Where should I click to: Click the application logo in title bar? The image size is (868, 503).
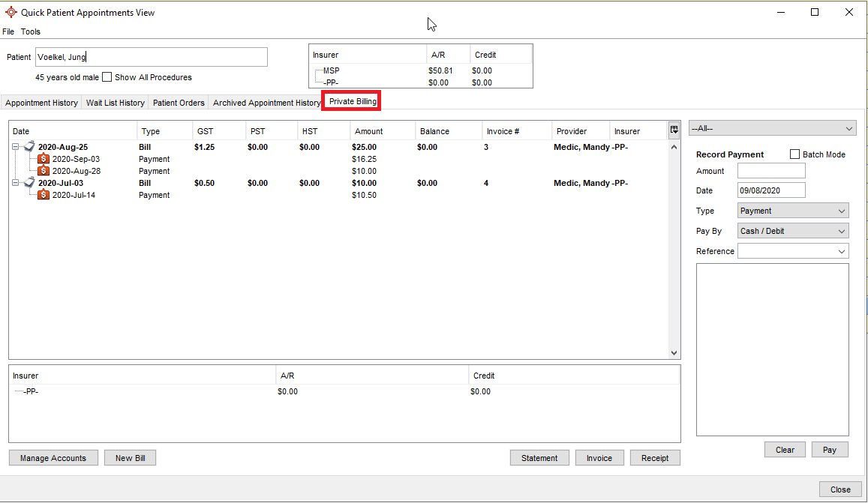coord(11,12)
